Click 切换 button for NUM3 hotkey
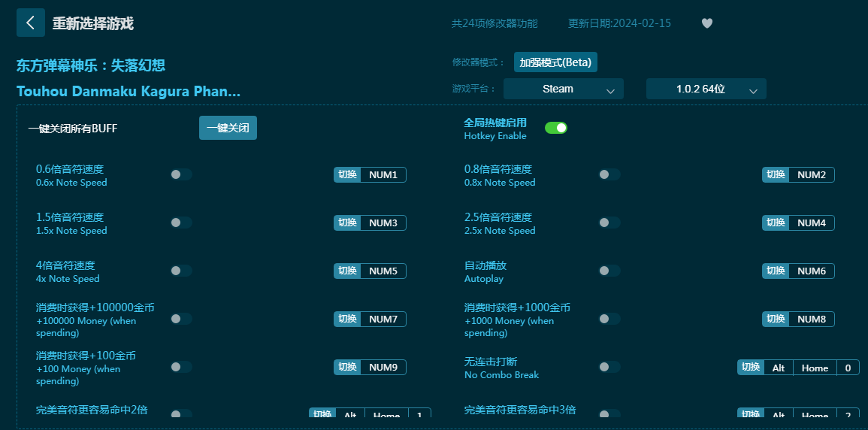Screen dimensions: 868x430 [347, 223]
